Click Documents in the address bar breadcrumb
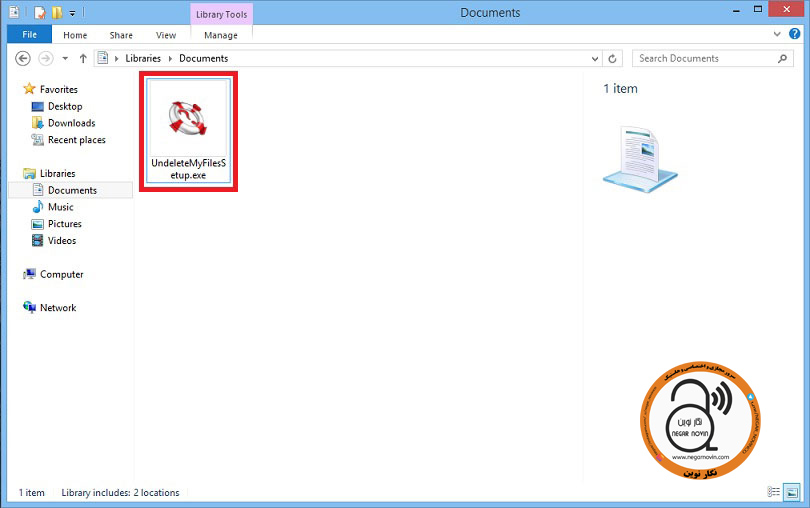This screenshot has width=810, height=508. pyautogui.click(x=204, y=58)
